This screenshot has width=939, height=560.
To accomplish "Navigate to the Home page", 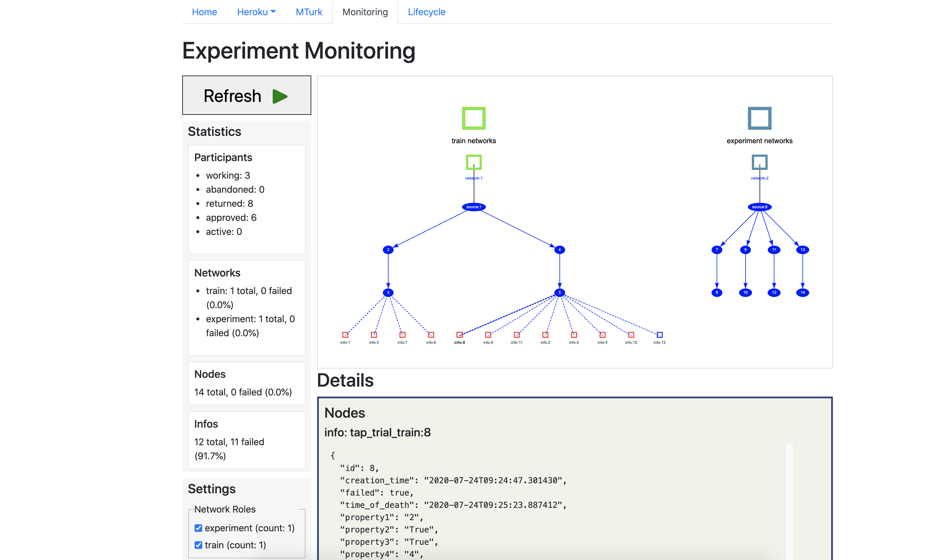I will pyautogui.click(x=204, y=12).
